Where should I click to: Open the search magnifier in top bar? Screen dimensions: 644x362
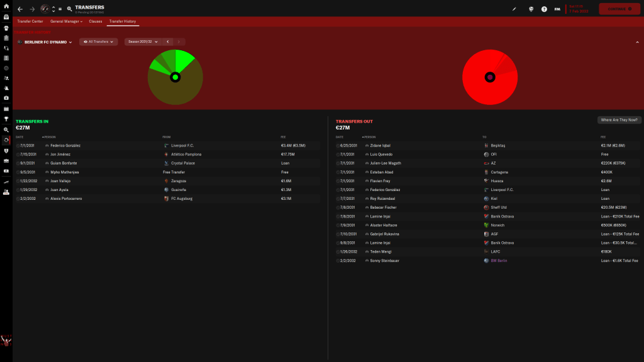[x=69, y=9]
